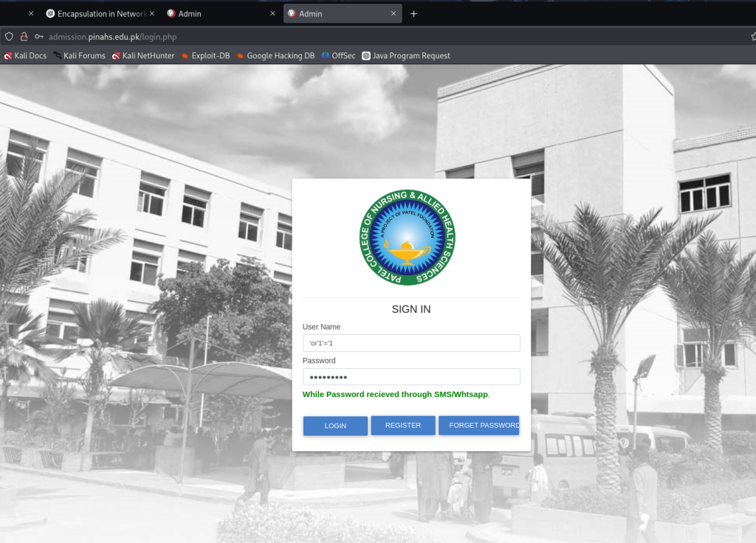
Task: Close the leftmost cut-off tab
Action: (31, 13)
